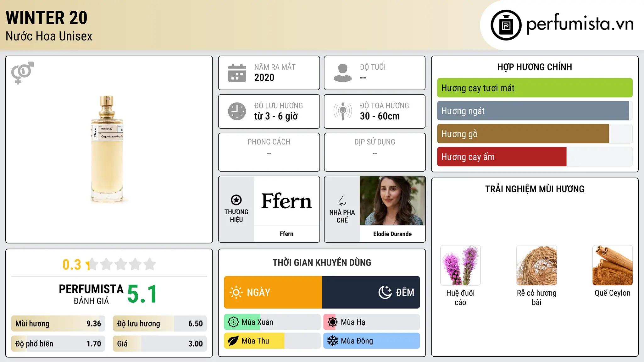This screenshot has height=362, width=644.
Task: Click the Rễ cỏ hương bài note name
Action: pos(536,298)
